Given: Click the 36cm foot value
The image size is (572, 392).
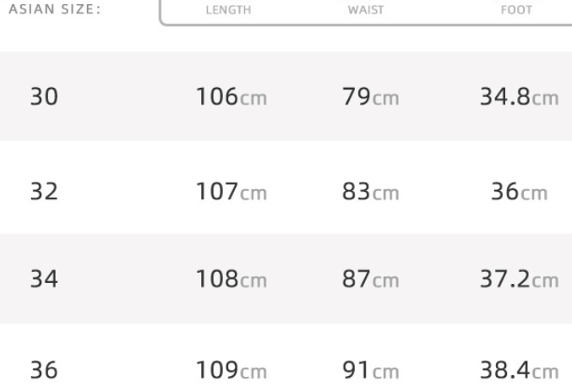Looking at the screenshot, I should point(520,192).
